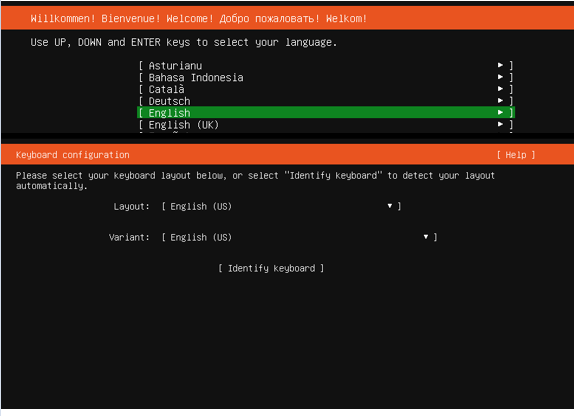Confirm the highlighted English language option
Viewport: 574px width, 416px height.
point(326,112)
